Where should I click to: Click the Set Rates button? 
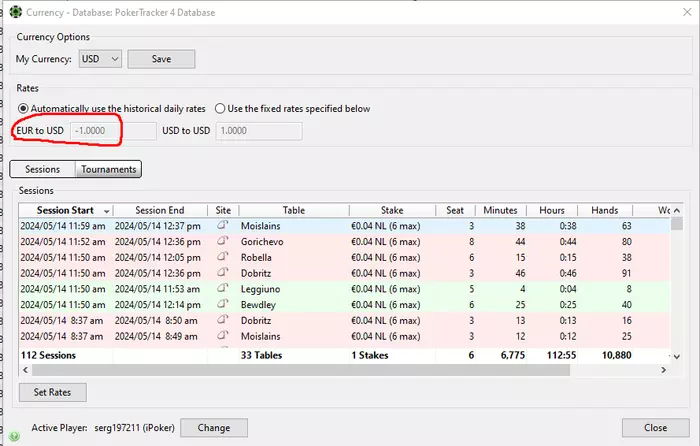click(53, 392)
